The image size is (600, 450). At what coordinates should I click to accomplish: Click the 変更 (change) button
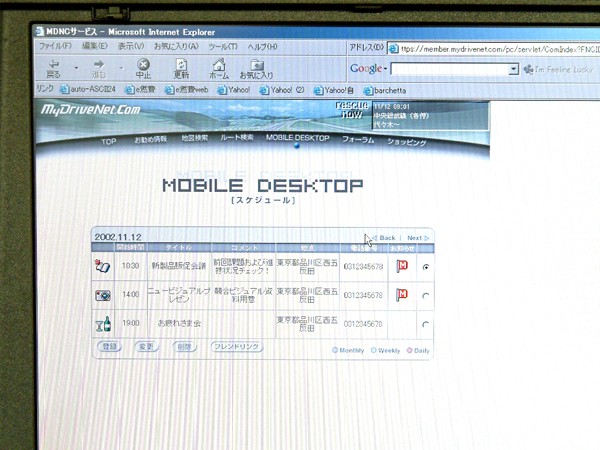147,347
